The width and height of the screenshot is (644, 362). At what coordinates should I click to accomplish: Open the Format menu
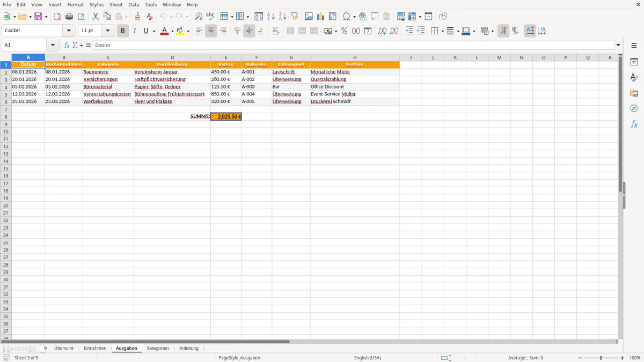tap(75, 4)
